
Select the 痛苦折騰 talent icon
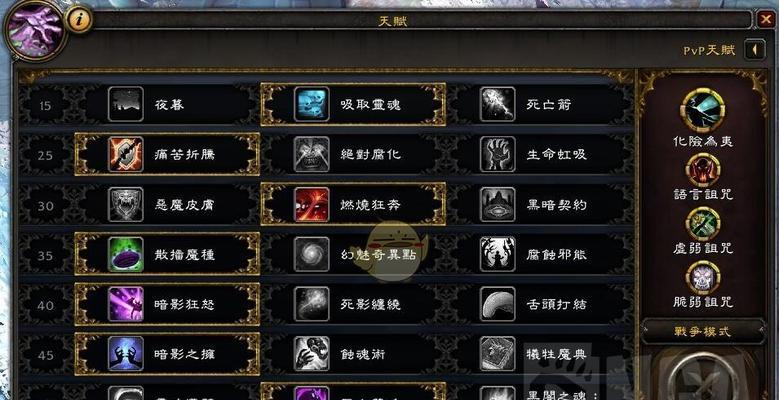click(x=126, y=155)
